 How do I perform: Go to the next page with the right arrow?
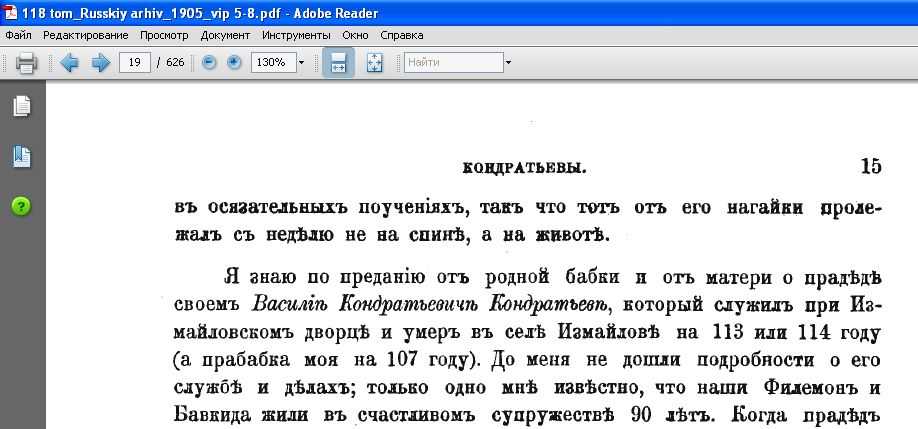[100, 63]
